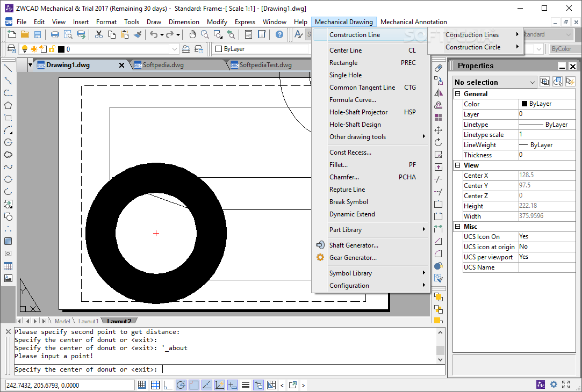This screenshot has height=392, width=582.
Task: Click the black layer color swatch
Action: point(62,49)
